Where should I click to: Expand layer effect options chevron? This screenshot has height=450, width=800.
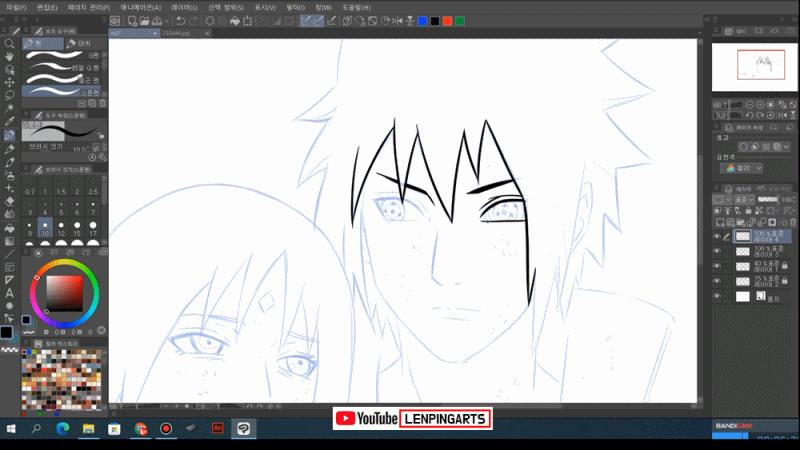pos(787,147)
